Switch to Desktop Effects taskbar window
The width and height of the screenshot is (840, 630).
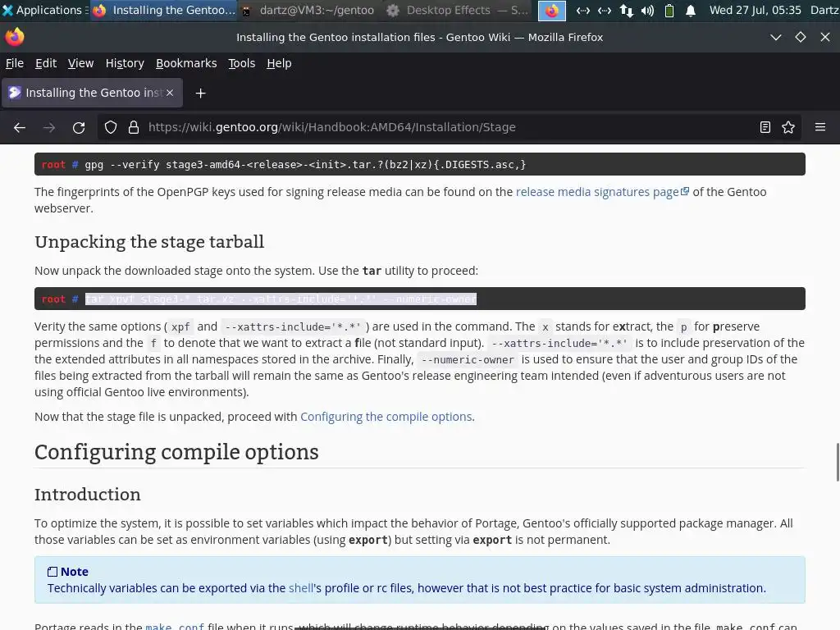pyautogui.click(x=457, y=10)
